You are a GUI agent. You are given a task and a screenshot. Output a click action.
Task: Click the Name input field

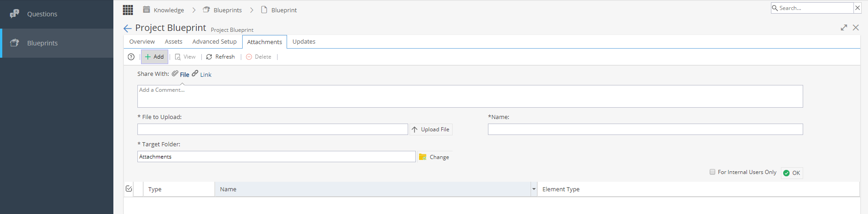[x=645, y=129]
